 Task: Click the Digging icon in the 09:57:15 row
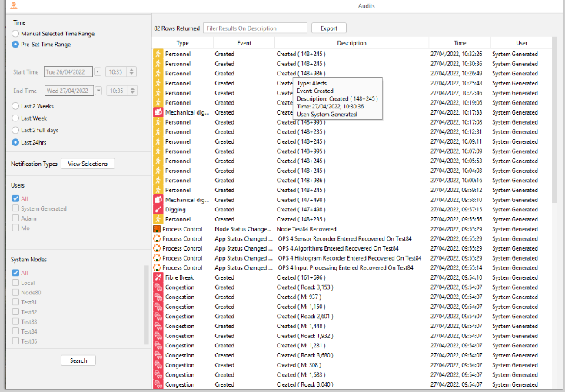[158, 209]
